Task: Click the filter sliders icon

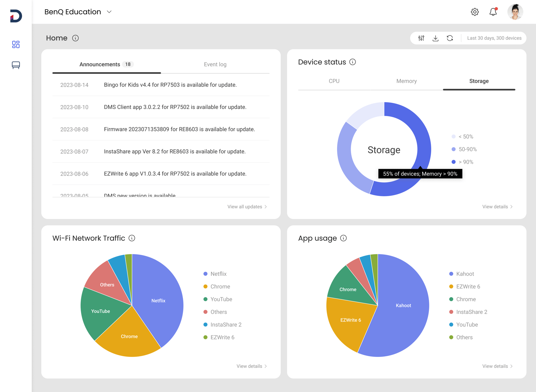Action: click(421, 38)
